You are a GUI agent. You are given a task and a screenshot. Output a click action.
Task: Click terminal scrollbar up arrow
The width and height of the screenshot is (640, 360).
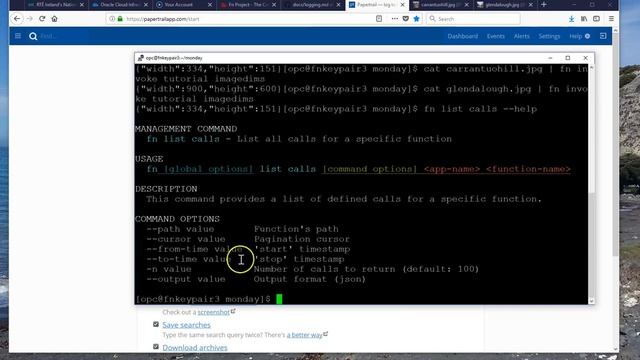(x=591, y=68)
